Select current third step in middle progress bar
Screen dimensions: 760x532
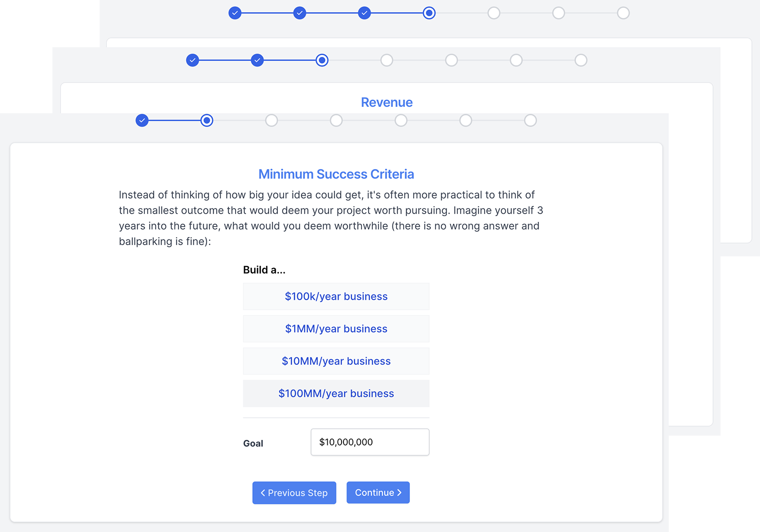(x=322, y=60)
